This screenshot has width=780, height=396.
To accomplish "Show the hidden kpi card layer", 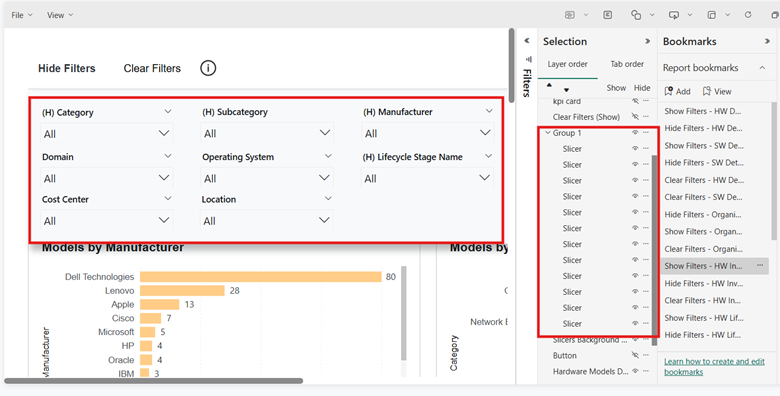I will pyautogui.click(x=635, y=101).
